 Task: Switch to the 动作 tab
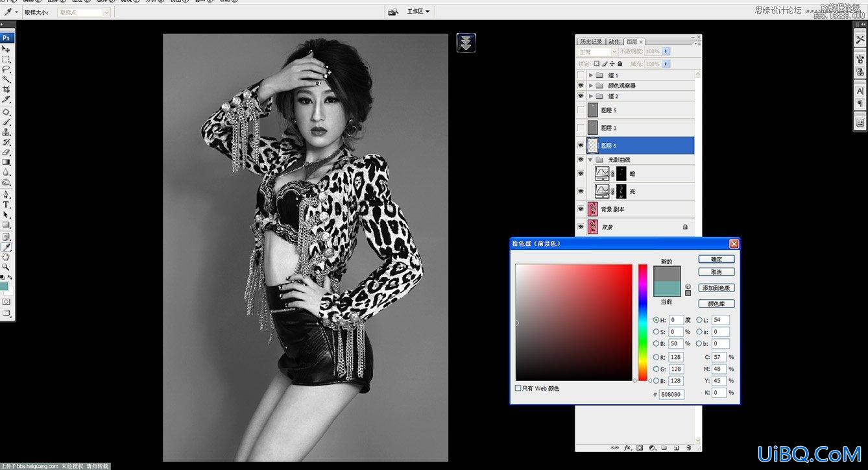614,42
